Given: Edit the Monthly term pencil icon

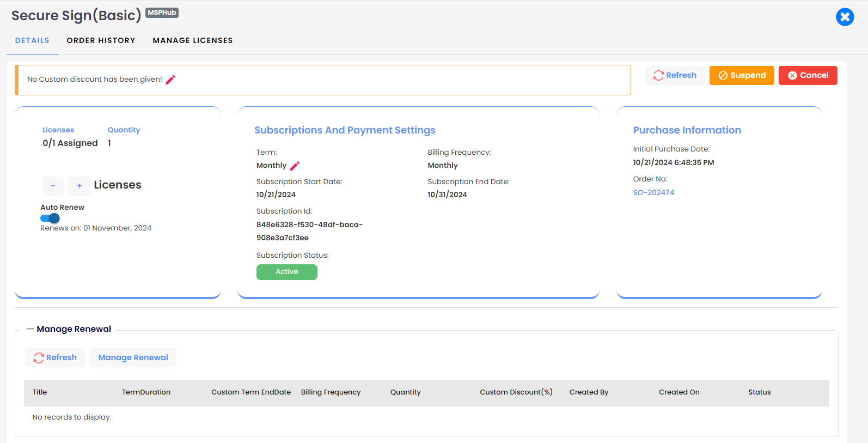Looking at the screenshot, I should [x=295, y=166].
